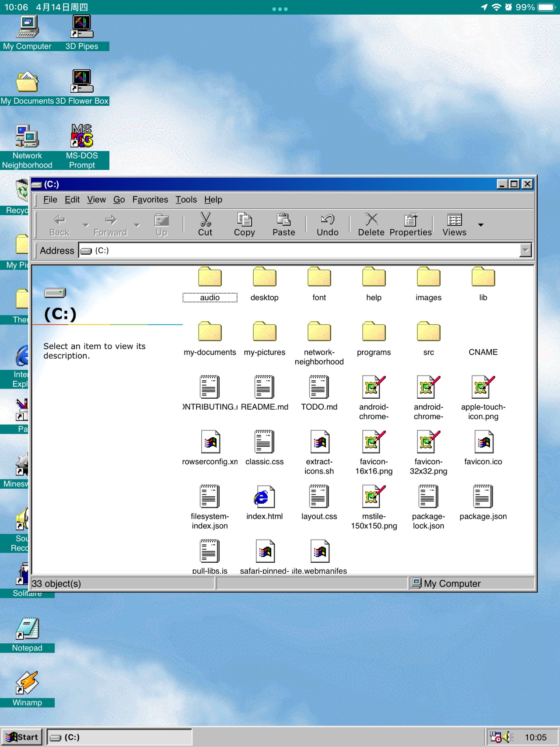Viewport: 560px width, 747px height.
Task: Select the extract-icons.sh file
Action: click(x=319, y=453)
